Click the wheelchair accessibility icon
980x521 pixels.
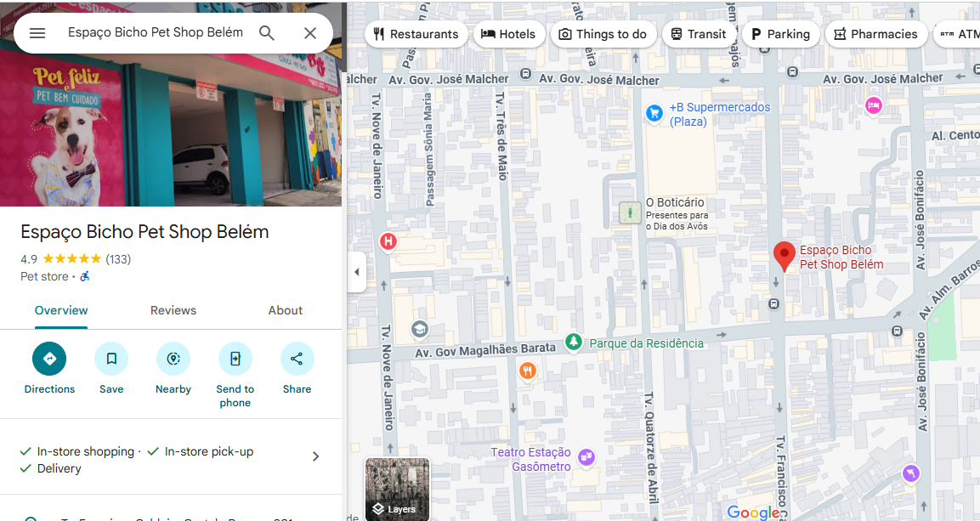click(85, 276)
